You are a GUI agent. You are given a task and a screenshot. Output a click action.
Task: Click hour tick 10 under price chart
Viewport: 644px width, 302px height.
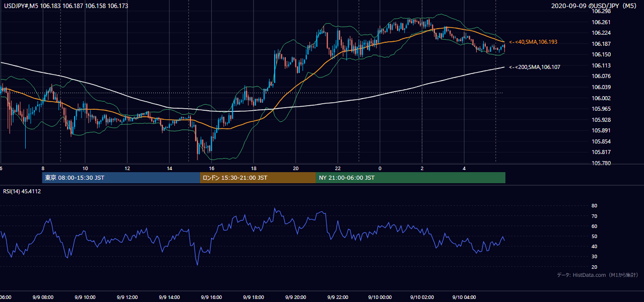[85, 168]
